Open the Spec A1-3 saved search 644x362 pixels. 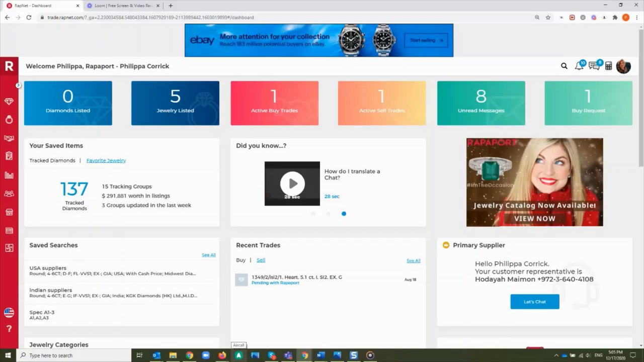click(x=122, y=315)
